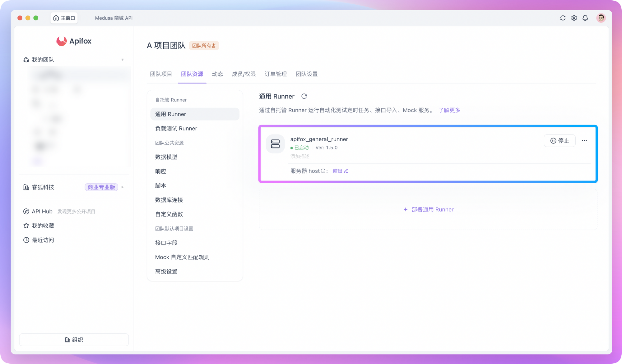Open API Hub in sidebar
This screenshot has height=364, width=622.
(x=42, y=212)
